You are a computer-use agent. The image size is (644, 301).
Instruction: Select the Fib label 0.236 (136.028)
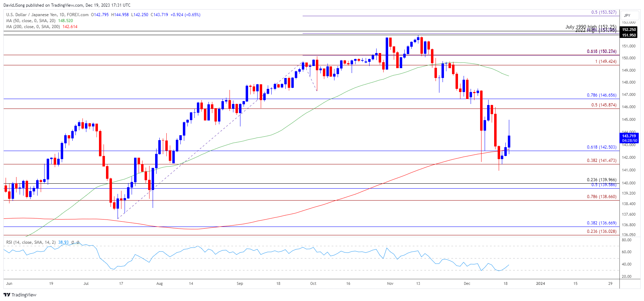coord(602,231)
